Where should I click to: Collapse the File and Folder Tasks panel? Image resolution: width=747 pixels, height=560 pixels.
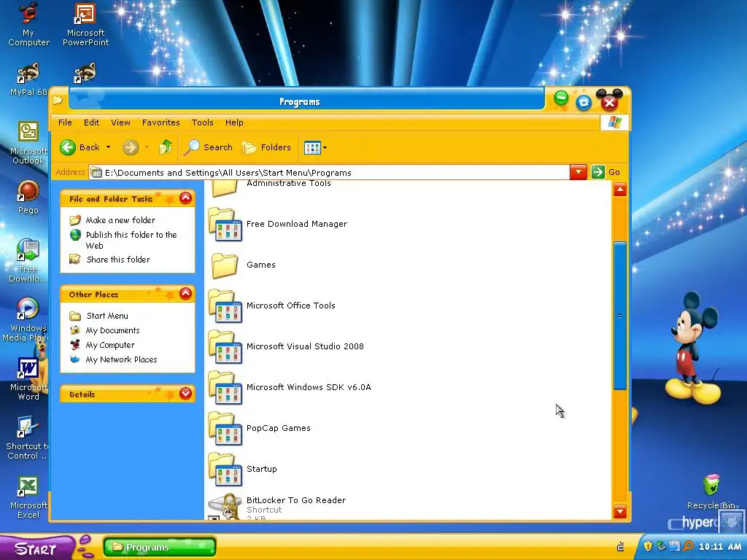click(x=185, y=198)
